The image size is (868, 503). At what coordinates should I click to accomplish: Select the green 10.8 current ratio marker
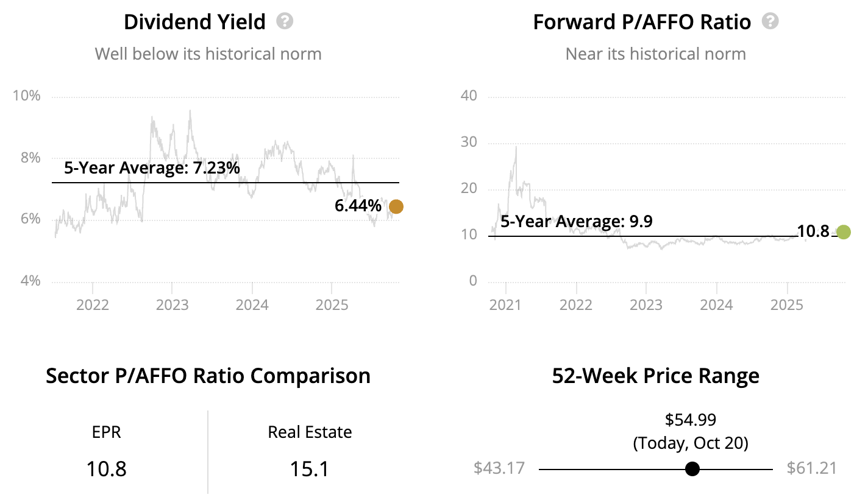pyautogui.click(x=844, y=232)
